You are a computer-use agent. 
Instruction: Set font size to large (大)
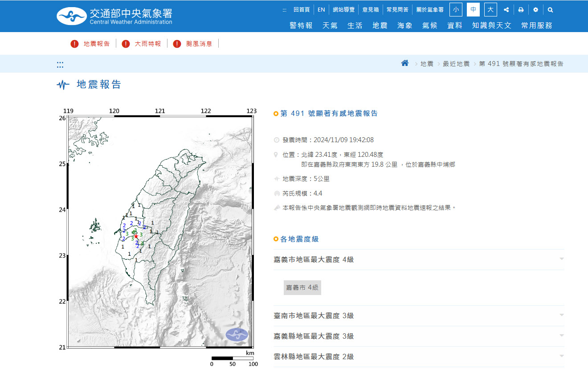click(x=490, y=10)
